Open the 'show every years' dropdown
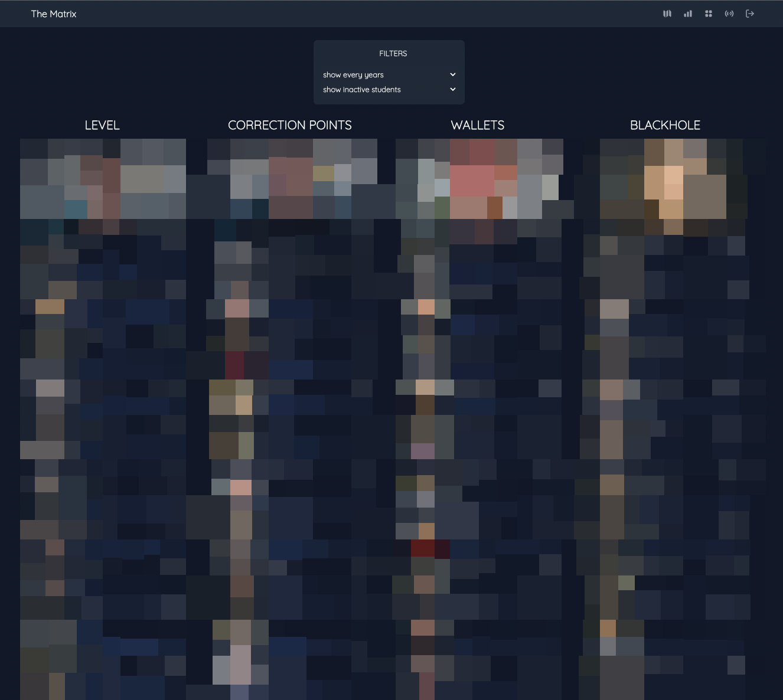The height and width of the screenshot is (700, 783). (x=389, y=75)
